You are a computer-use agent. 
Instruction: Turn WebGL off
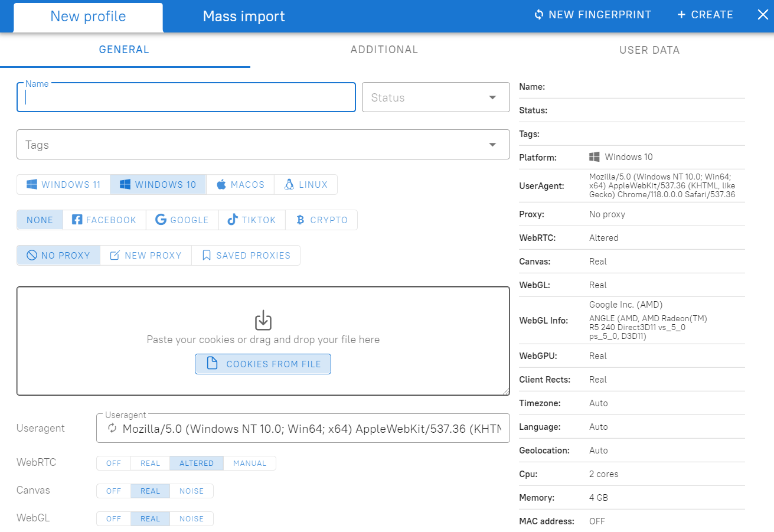pos(113,518)
